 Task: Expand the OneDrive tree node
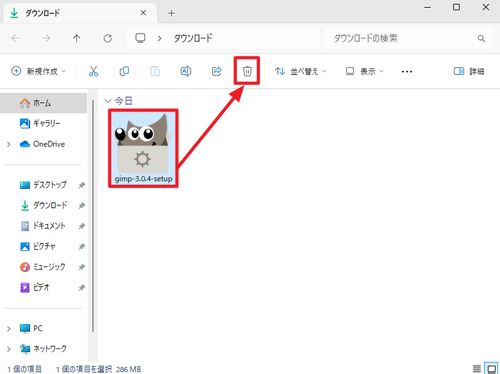coord(9,144)
